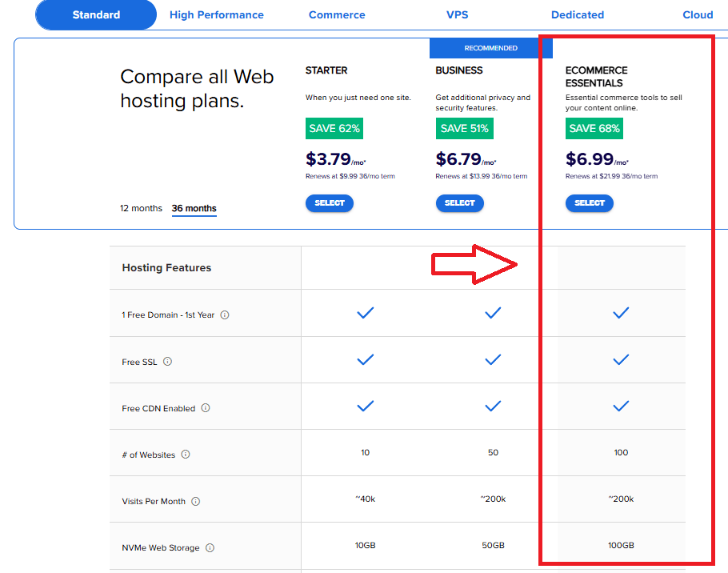The width and height of the screenshot is (728, 573).
Task: Open the Cloud hosting tab
Action: point(698,14)
